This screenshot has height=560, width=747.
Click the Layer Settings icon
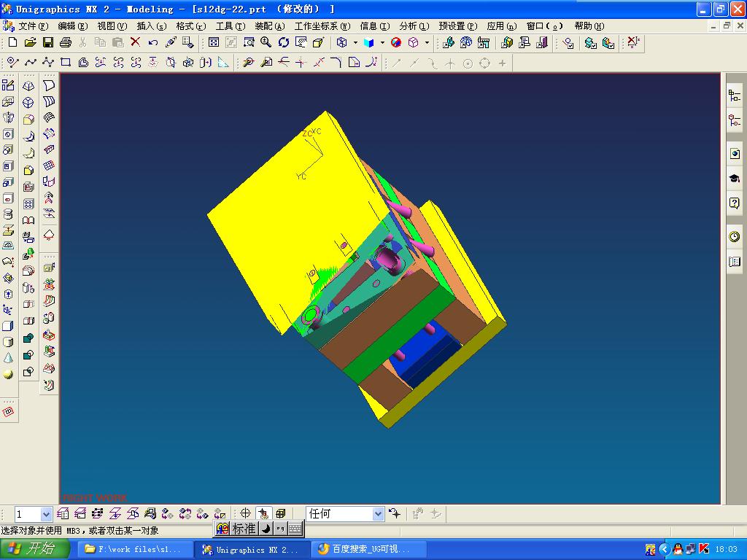point(63,513)
